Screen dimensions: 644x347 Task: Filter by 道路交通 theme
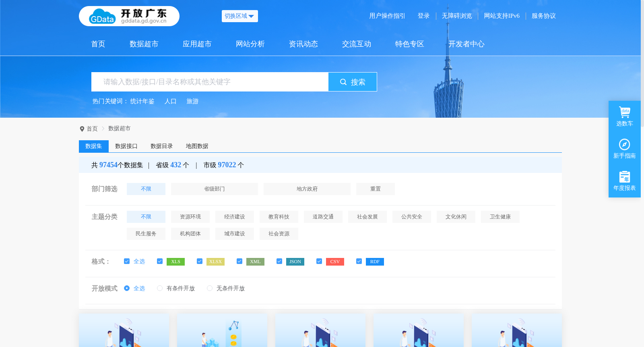coord(323,217)
